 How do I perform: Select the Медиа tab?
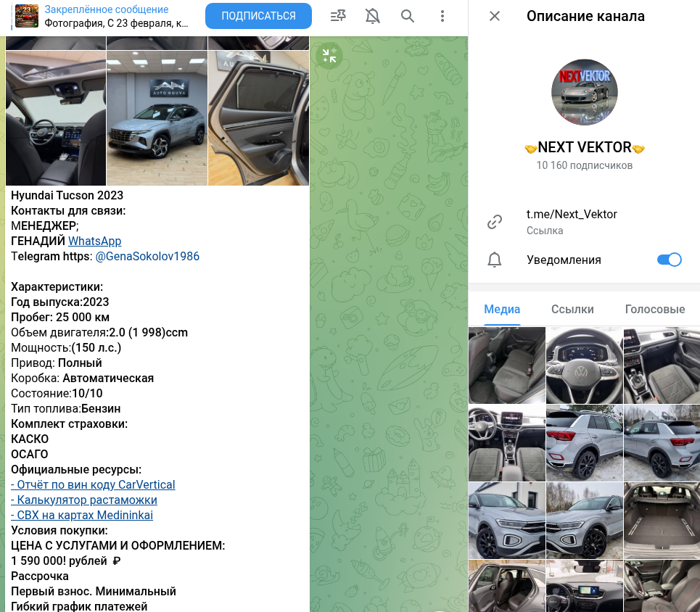click(502, 309)
